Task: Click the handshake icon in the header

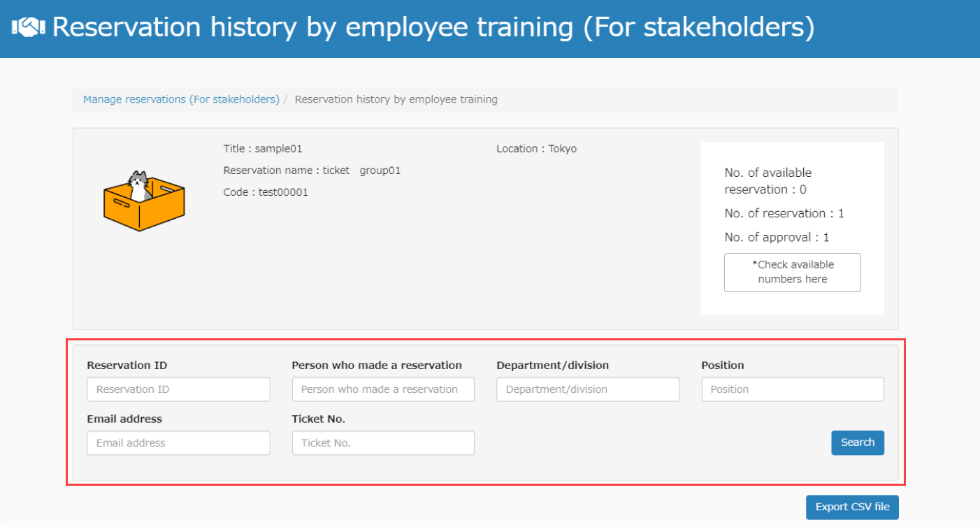Action: tap(29, 28)
